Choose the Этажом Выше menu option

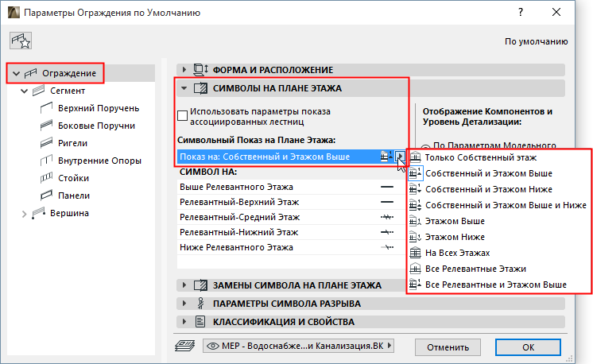(499, 221)
